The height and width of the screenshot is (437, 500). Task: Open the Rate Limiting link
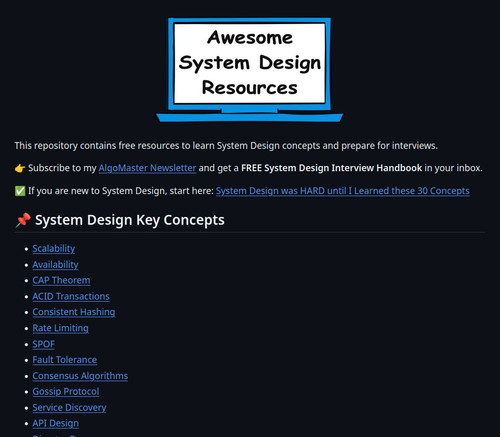pos(60,328)
